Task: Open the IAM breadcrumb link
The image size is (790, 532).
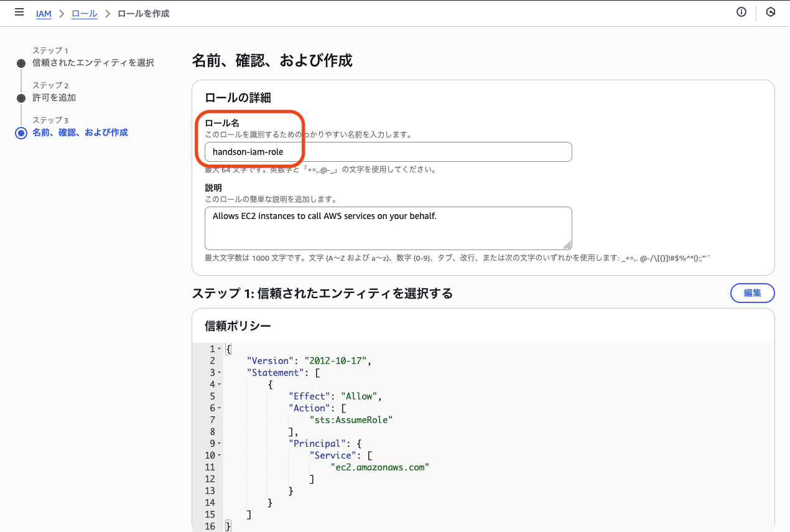Action: [x=44, y=13]
